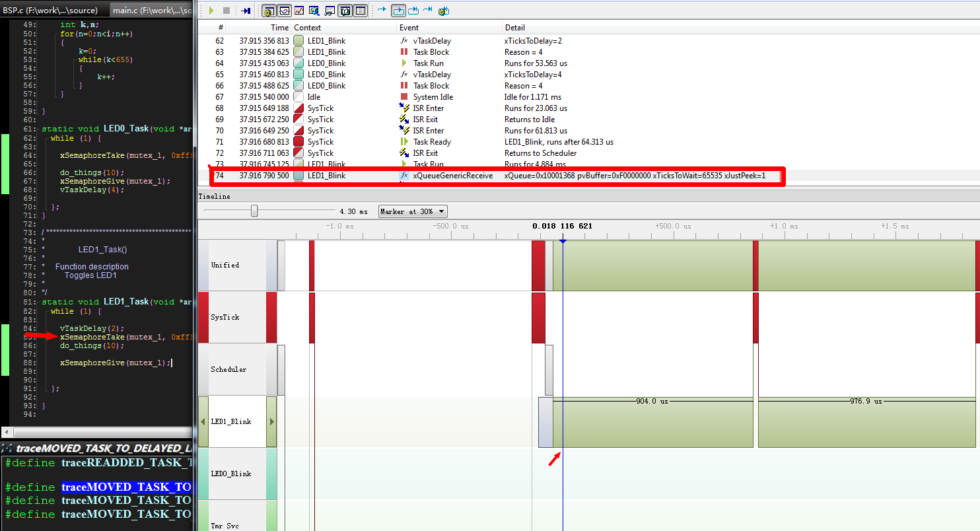Toggle the event log book icon
The width and height of the screenshot is (980, 531).
tap(345, 10)
